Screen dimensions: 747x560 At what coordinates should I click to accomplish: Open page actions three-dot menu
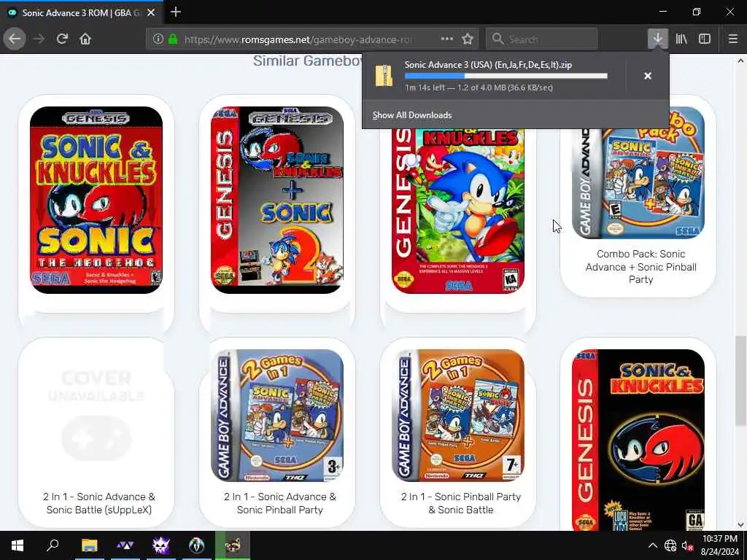447,39
